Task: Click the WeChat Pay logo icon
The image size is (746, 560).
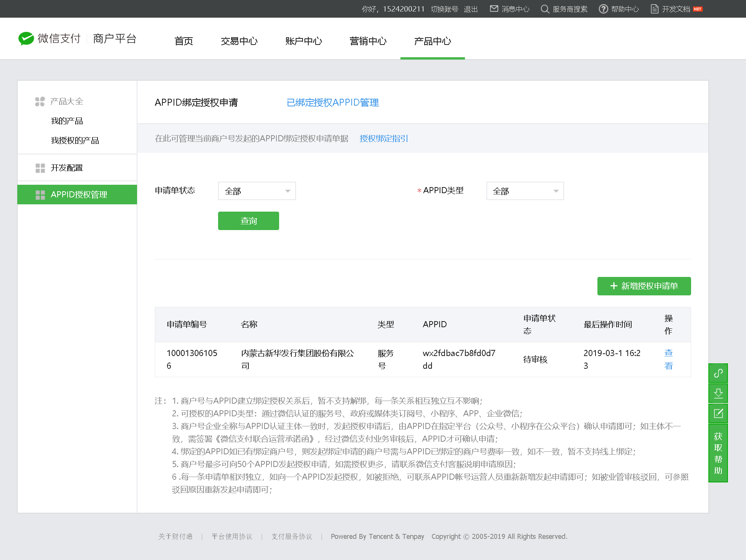Action: coord(26,38)
